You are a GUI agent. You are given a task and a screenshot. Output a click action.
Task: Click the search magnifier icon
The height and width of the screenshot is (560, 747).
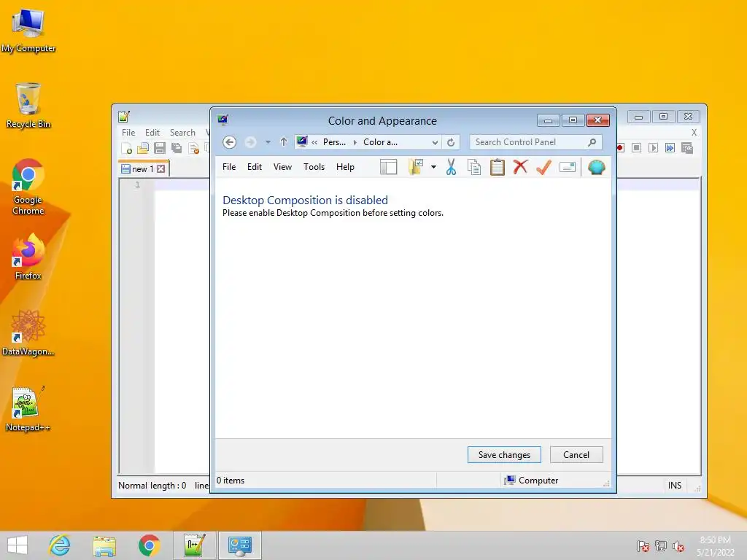pos(592,142)
